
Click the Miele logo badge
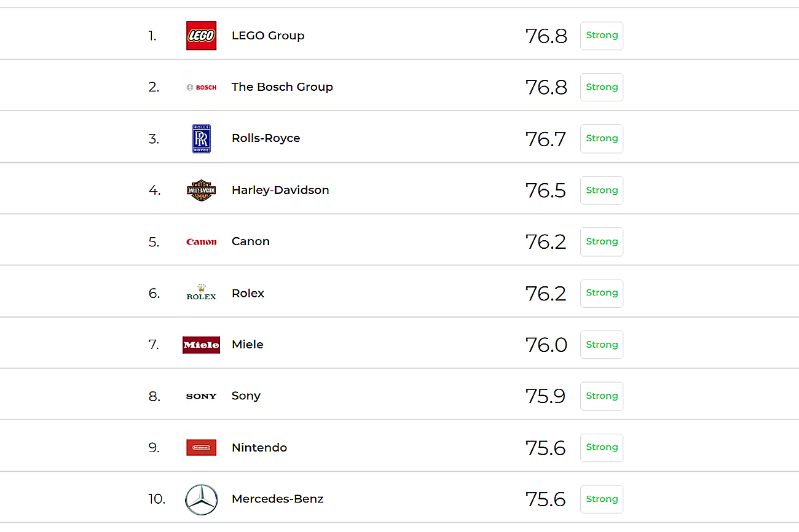tap(201, 345)
